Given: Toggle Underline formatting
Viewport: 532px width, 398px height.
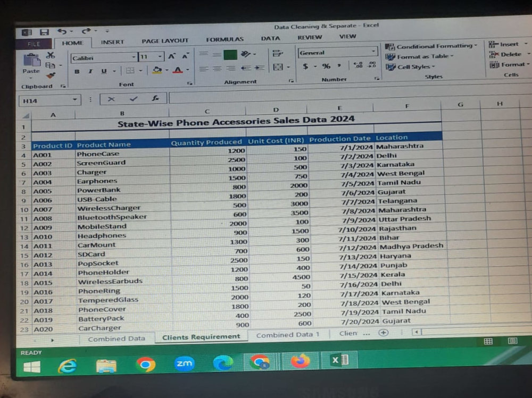Looking at the screenshot, I should [x=104, y=71].
